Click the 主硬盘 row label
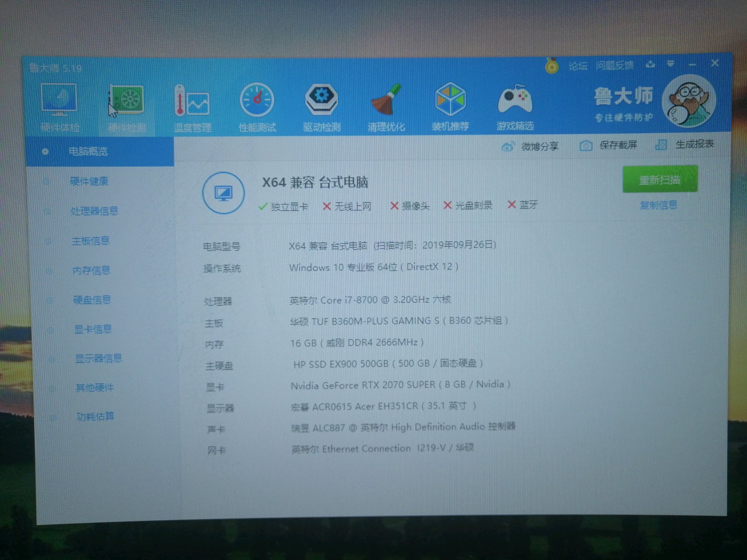Screen dimensions: 747x560 click(x=219, y=366)
